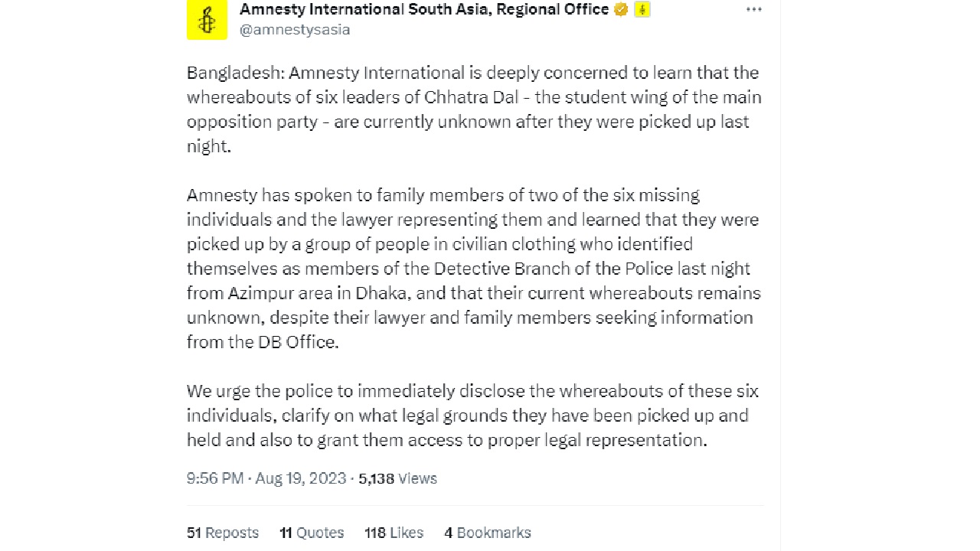
Task: View the 5,138 Views count
Action: click(x=397, y=478)
